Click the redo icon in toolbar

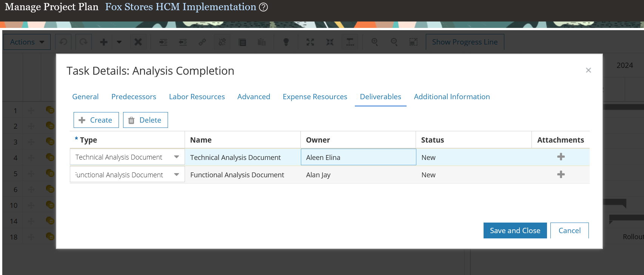pos(83,42)
